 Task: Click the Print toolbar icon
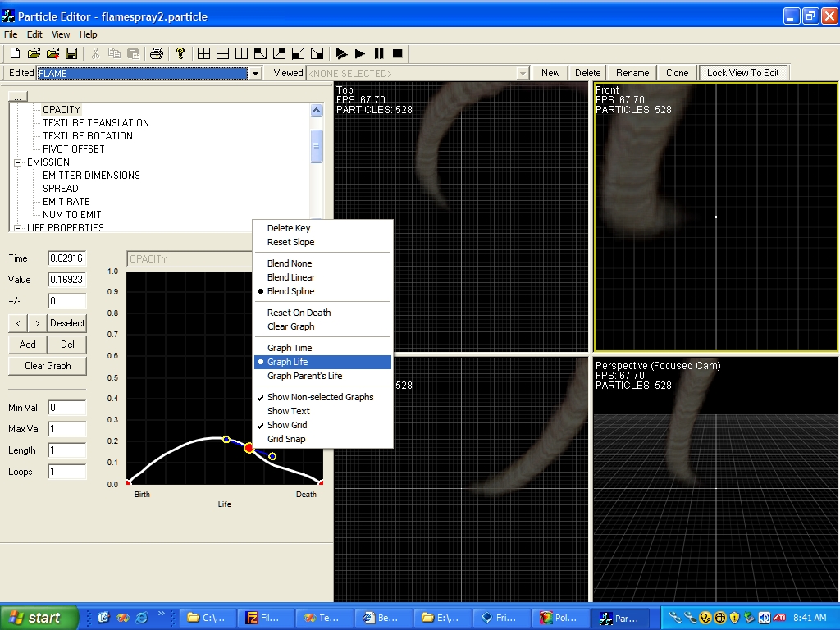click(156, 53)
